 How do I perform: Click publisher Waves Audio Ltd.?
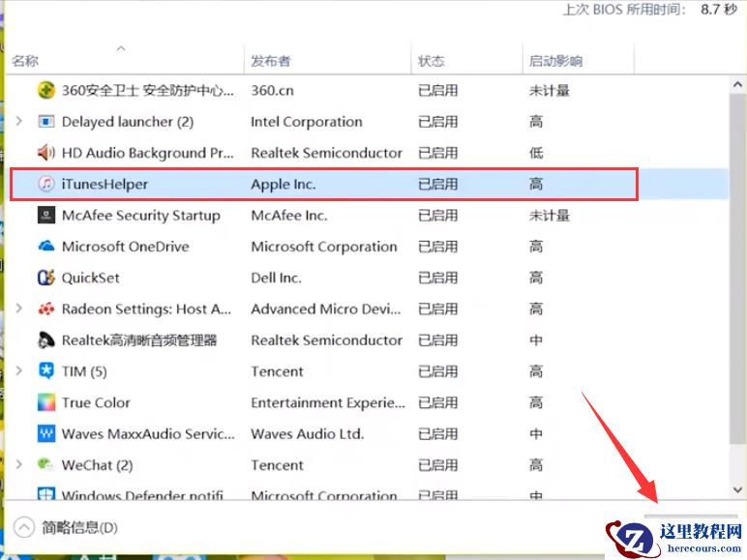(x=308, y=434)
